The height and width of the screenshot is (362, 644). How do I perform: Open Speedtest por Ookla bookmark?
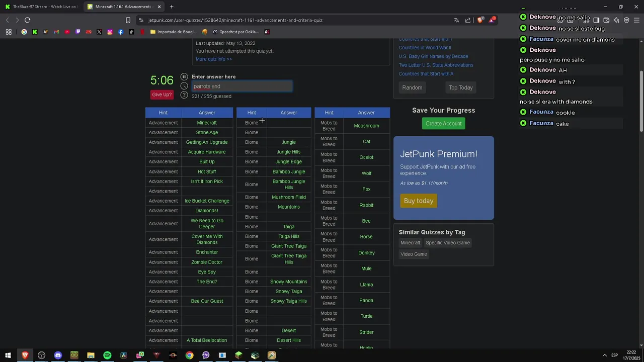pyautogui.click(x=235, y=32)
